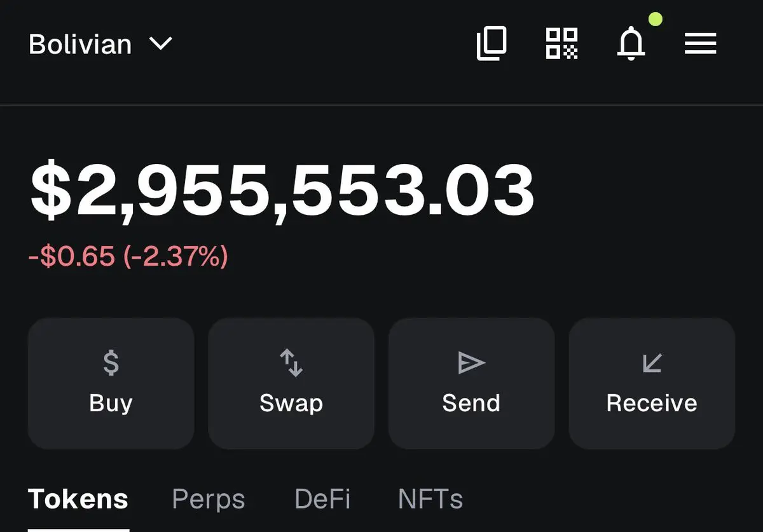Expand the Bolivian account chevron
The width and height of the screenshot is (763, 532).
(161, 44)
